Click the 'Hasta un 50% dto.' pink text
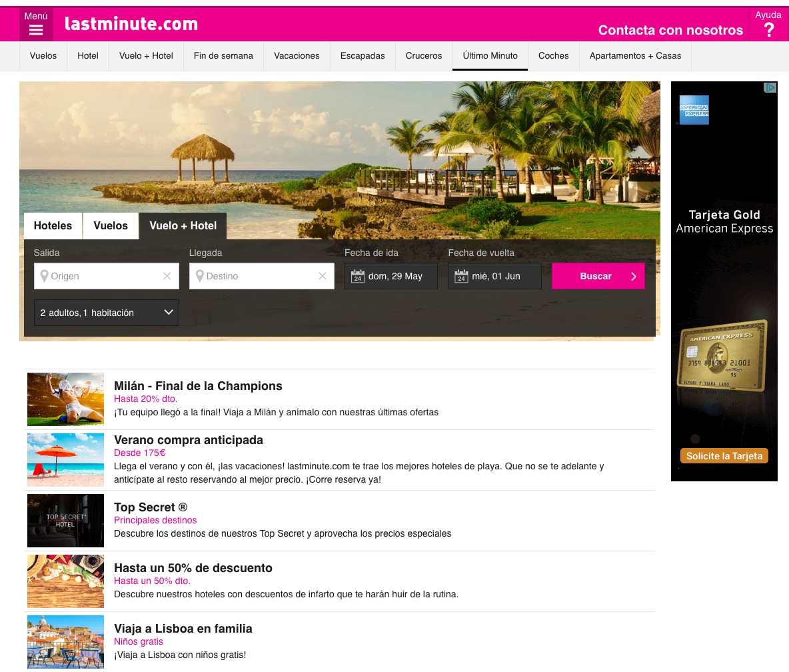The image size is (789, 672). (x=152, y=581)
